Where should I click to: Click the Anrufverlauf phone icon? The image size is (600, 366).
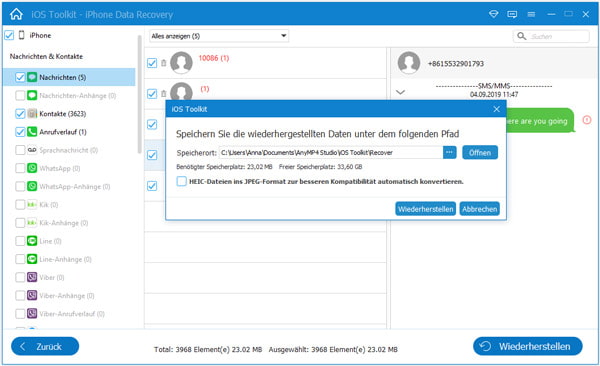[x=32, y=132]
